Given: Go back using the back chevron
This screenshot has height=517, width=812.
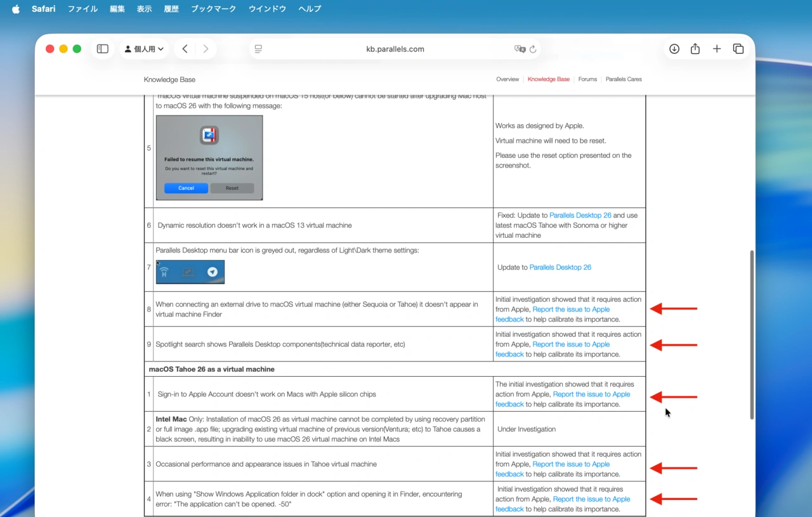Looking at the screenshot, I should (x=185, y=48).
